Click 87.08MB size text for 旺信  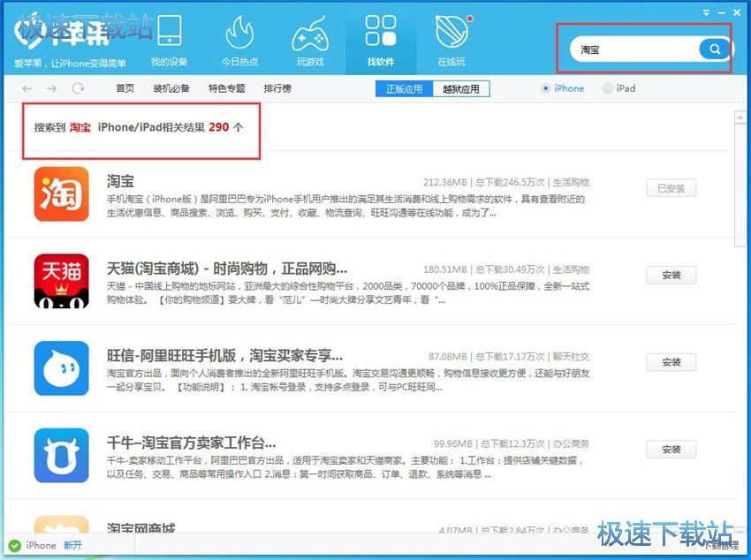pyautogui.click(x=447, y=357)
